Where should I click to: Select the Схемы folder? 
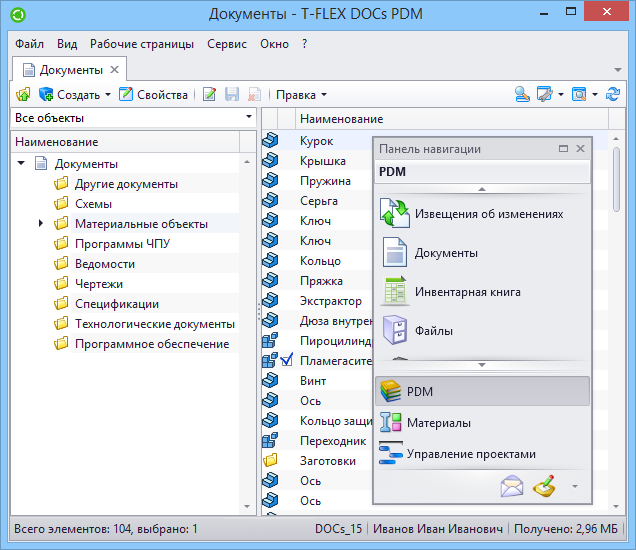(x=93, y=204)
